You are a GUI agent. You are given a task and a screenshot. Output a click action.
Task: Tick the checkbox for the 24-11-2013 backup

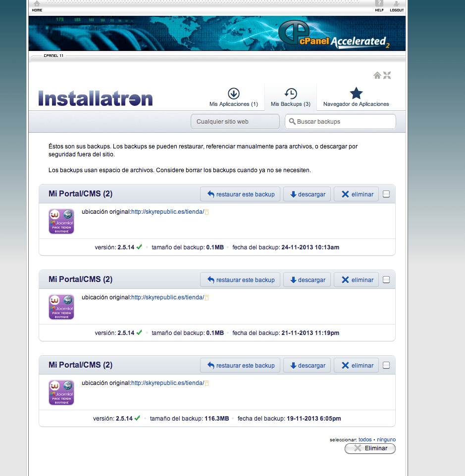pos(386,194)
